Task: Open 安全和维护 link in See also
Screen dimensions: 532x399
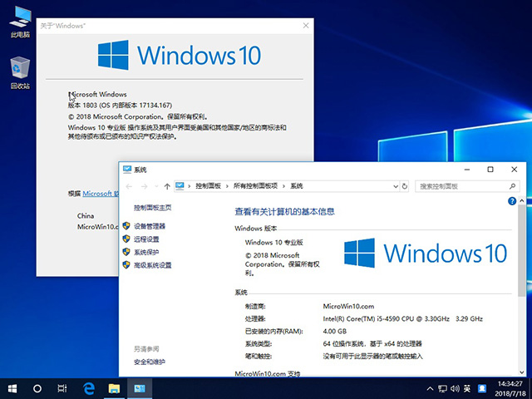Action: pyautogui.click(x=150, y=362)
